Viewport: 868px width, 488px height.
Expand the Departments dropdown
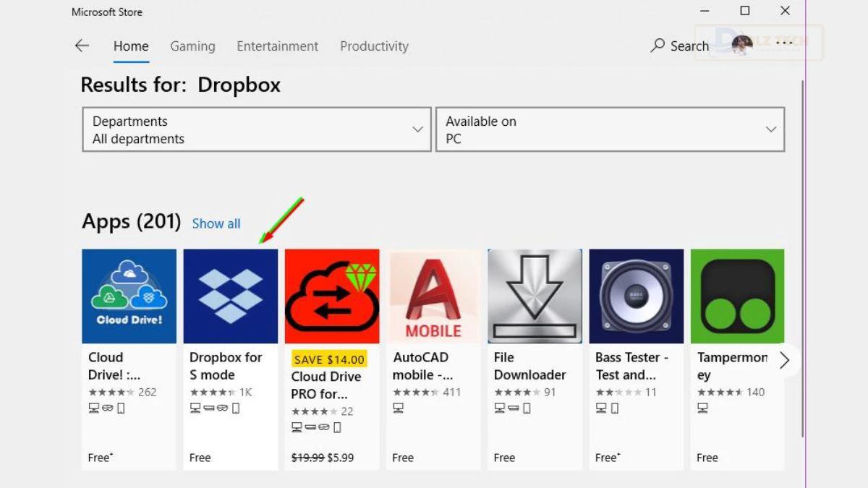[x=257, y=129]
